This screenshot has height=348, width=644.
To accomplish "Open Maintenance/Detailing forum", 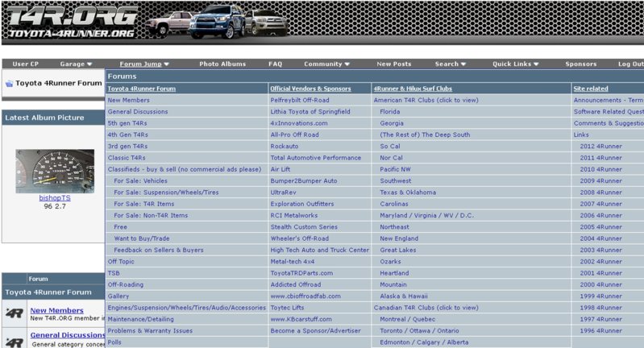I will (140, 319).
